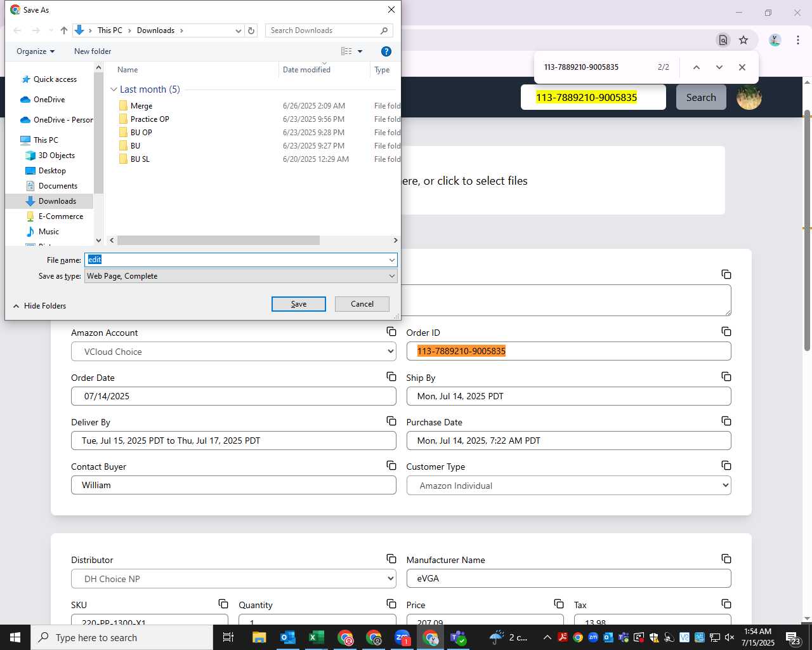Click the copy icon above the top text area
Viewport: 812px width, 650px height.
click(x=726, y=274)
